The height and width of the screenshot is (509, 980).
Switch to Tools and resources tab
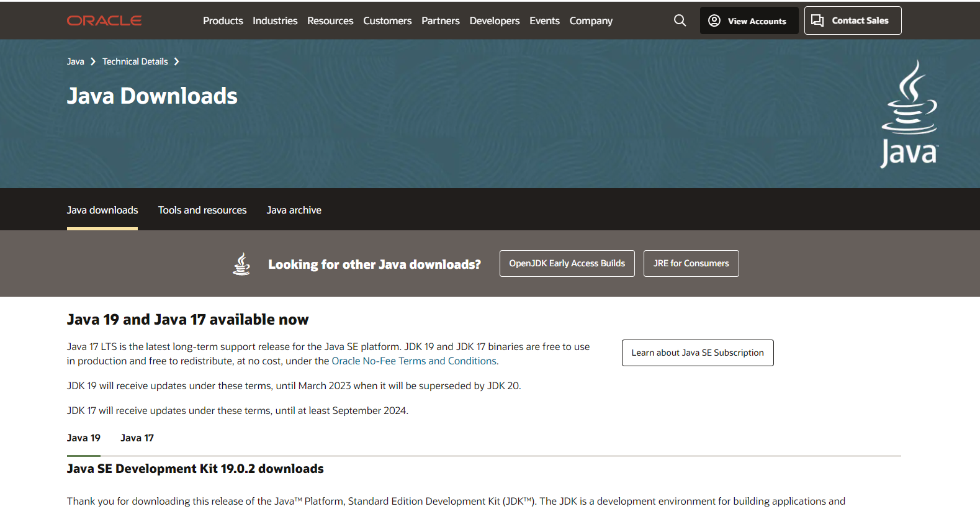[202, 210]
